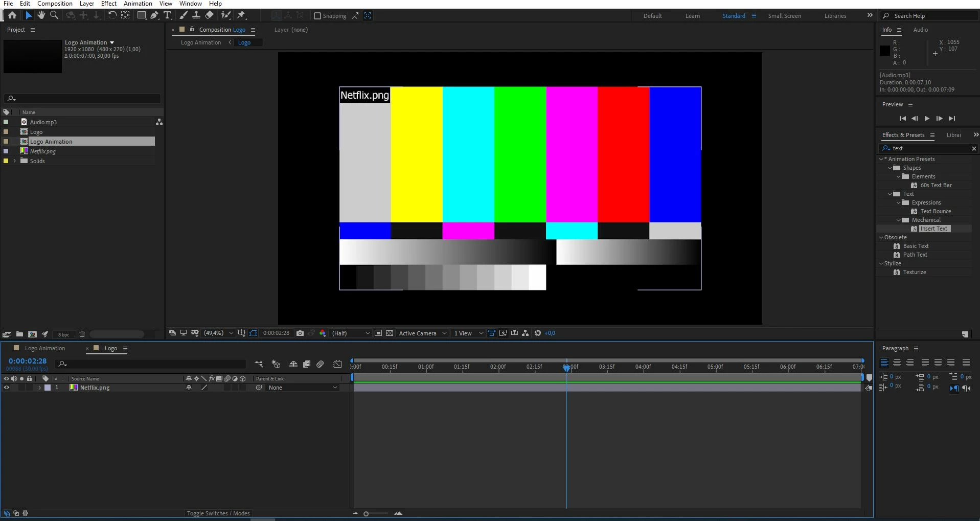Open Show Channel color management icon
This screenshot has height=521, width=980.
323,333
